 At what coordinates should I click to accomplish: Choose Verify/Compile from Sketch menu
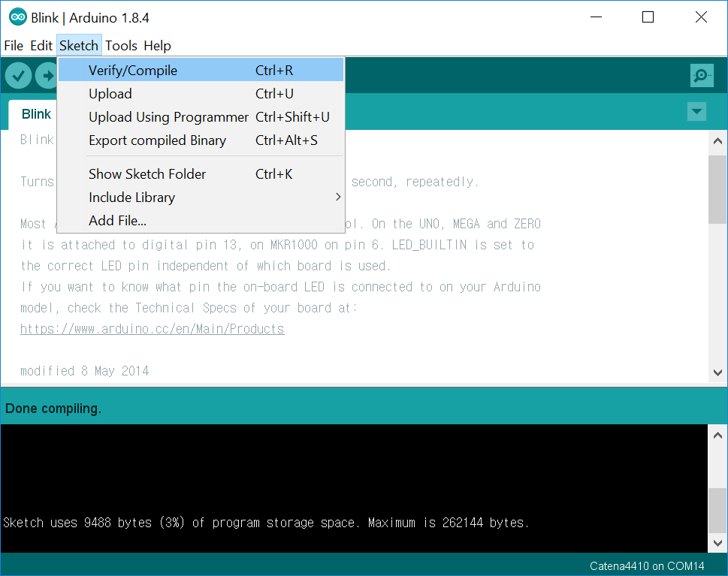click(x=201, y=70)
